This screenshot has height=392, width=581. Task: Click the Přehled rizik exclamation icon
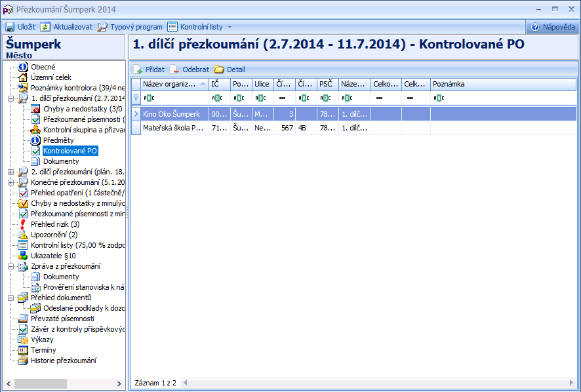(23, 224)
